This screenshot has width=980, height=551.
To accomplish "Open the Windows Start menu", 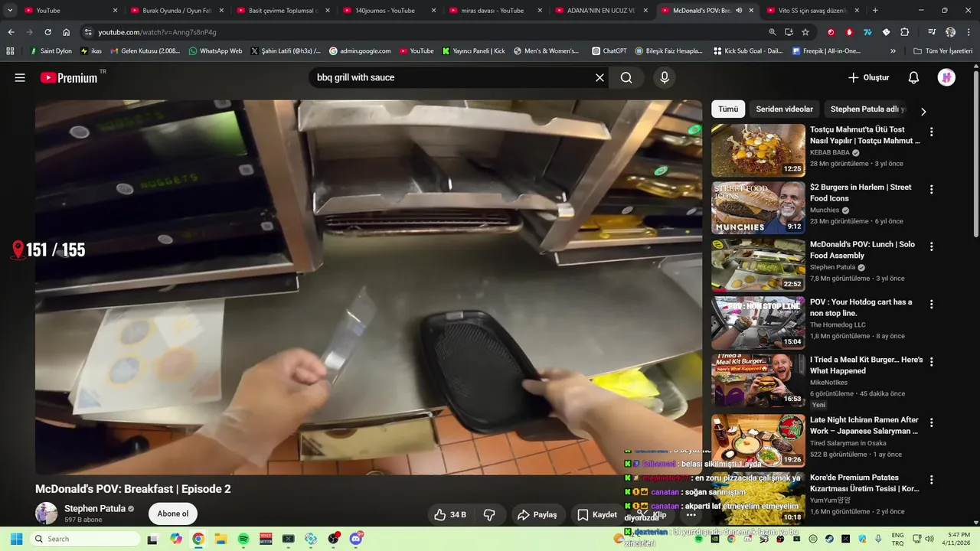I will [17, 539].
